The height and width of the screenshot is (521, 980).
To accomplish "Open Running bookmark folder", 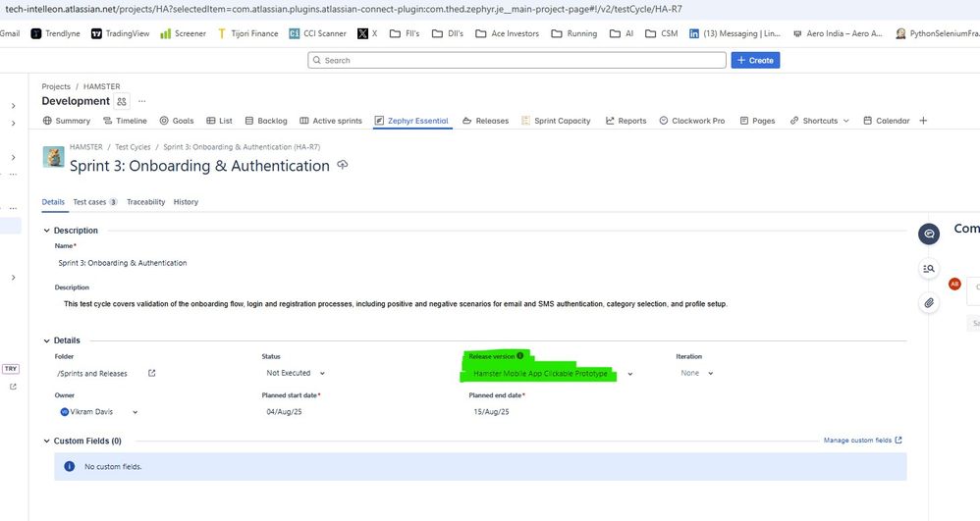I will [573, 33].
